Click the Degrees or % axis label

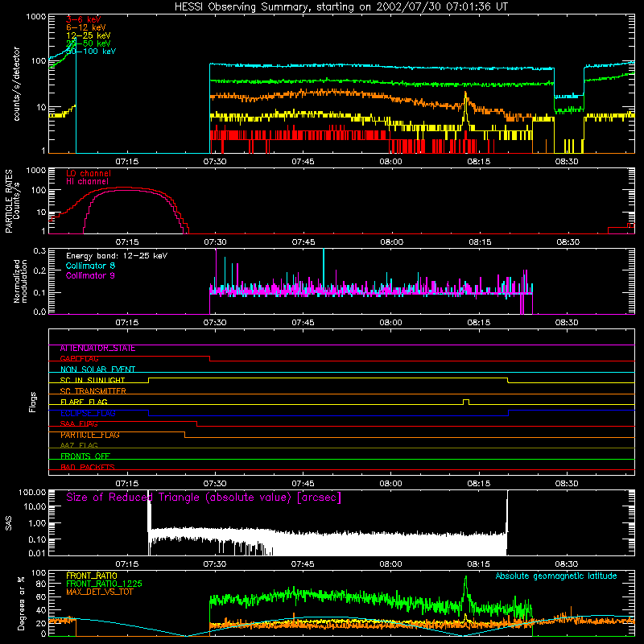[x=21, y=604]
